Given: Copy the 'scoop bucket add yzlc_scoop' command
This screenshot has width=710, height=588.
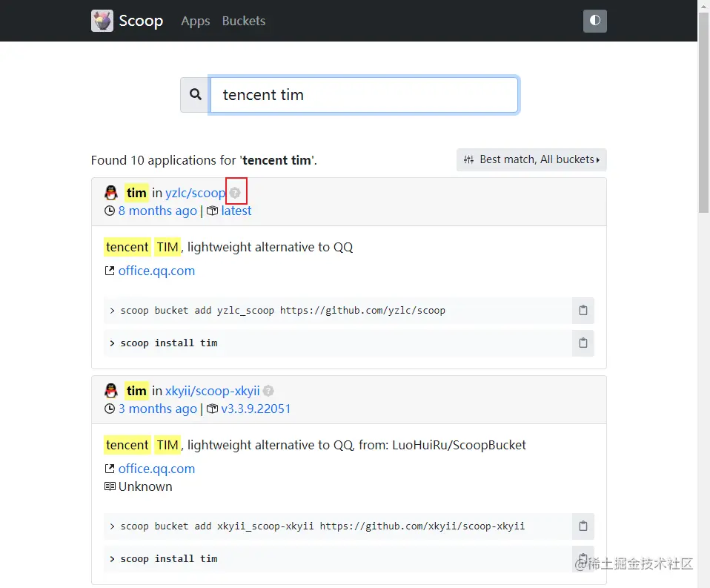Looking at the screenshot, I should (x=583, y=310).
